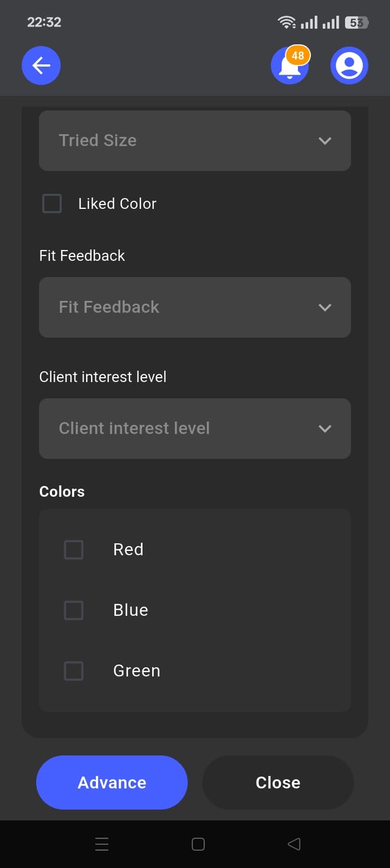Tap the back navigation triangle icon

pyautogui.click(x=294, y=844)
